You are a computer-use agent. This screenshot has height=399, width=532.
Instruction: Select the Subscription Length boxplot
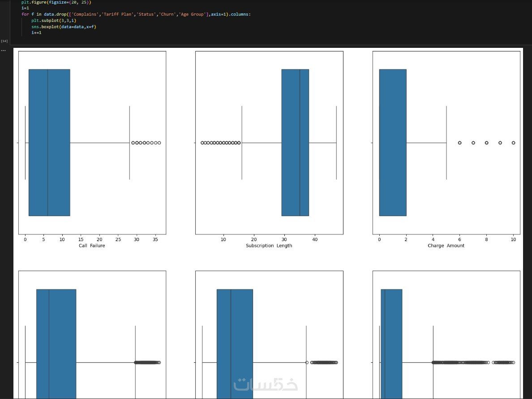point(270,143)
